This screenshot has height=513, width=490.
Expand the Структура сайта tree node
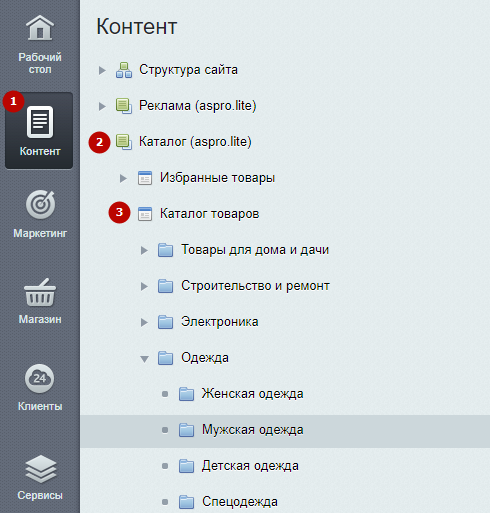click(x=102, y=70)
